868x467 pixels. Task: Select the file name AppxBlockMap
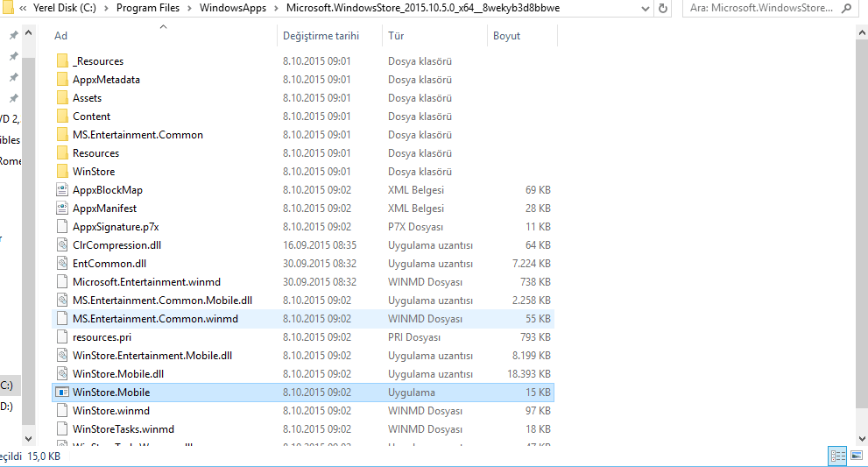[x=108, y=189]
